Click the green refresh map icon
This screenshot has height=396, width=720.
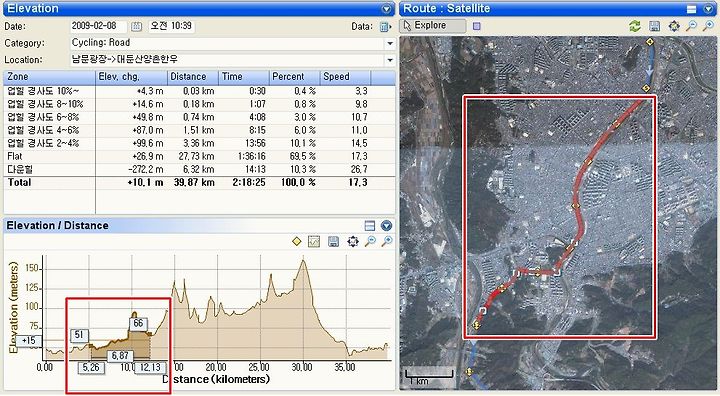[635, 26]
